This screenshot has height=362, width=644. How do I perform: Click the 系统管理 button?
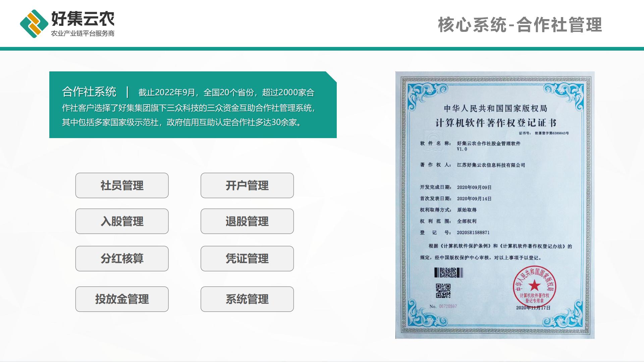pos(247,299)
